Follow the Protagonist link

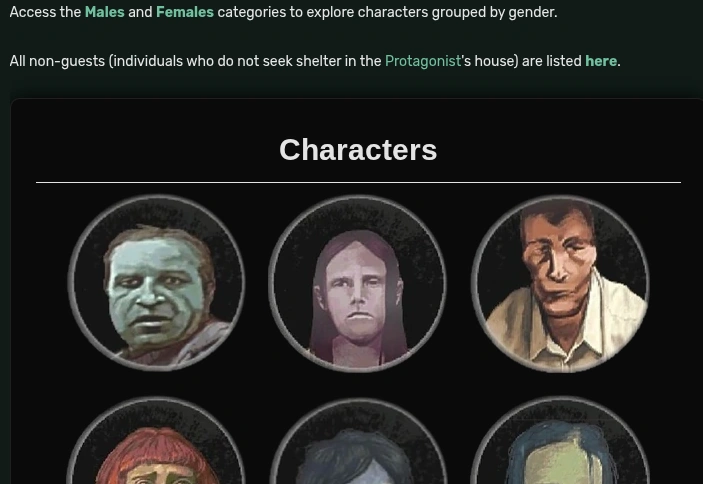pos(423,61)
